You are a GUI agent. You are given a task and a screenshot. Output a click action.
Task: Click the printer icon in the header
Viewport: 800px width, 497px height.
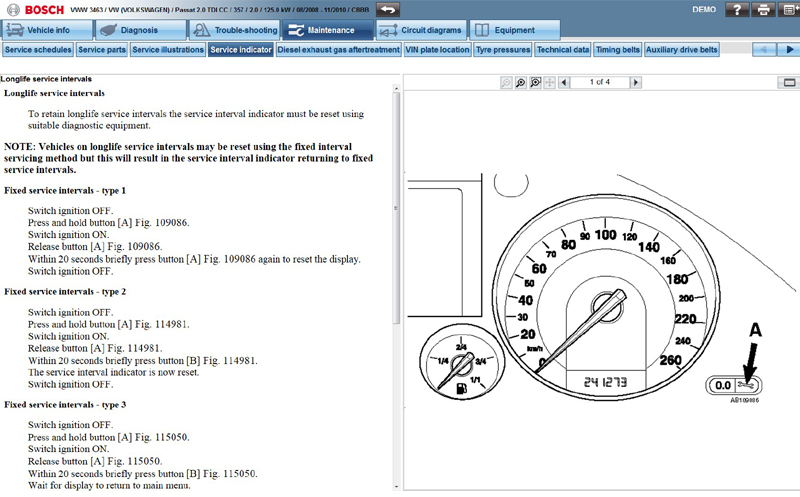[x=763, y=9]
